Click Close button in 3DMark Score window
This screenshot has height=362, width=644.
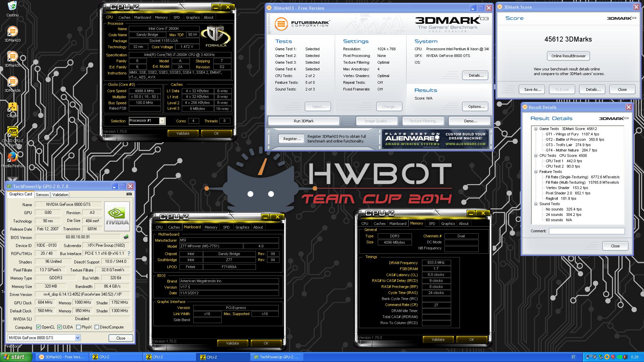click(622, 89)
